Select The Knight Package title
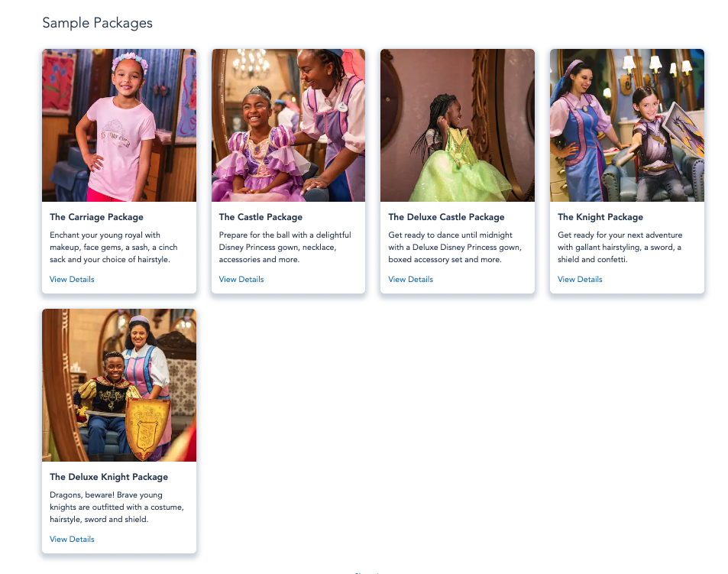Image resolution: width=728 pixels, height=574 pixels. point(600,217)
